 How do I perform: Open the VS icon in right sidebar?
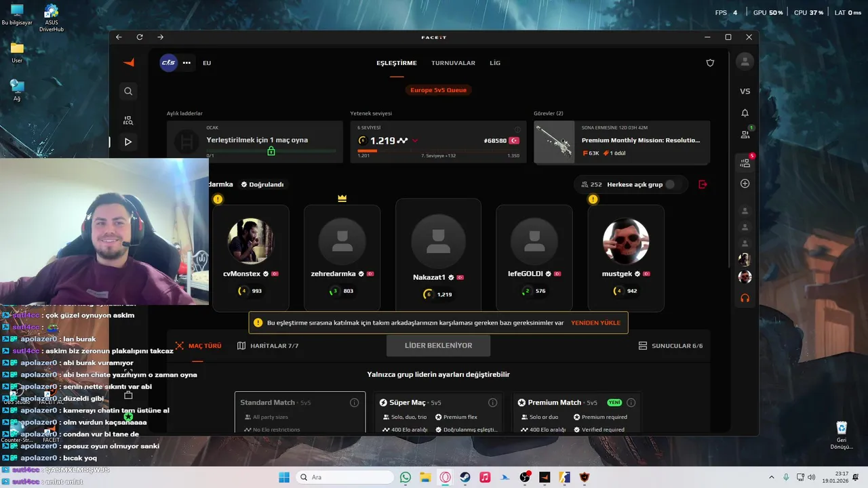[x=745, y=91]
